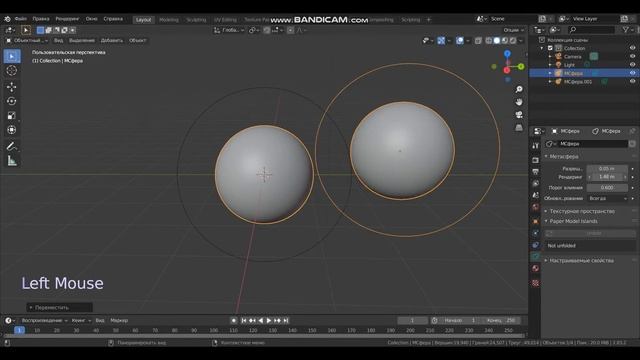This screenshot has width=640, height=360.
Task: Expand the Текстурное пространство panel
Action: [582, 211]
